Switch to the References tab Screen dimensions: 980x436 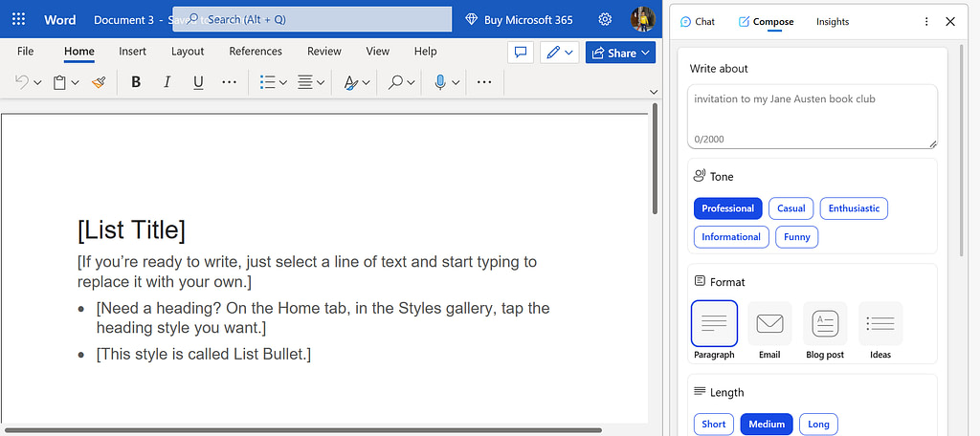(x=256, y=52)
